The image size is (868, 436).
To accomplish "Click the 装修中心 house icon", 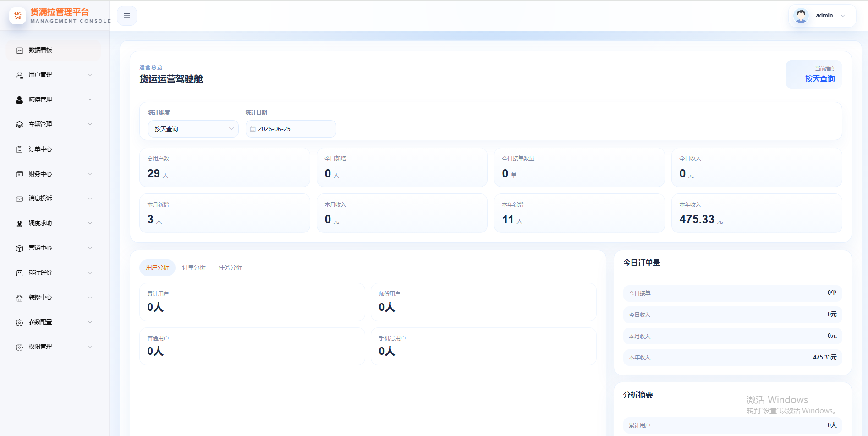I will click(20, 298).
